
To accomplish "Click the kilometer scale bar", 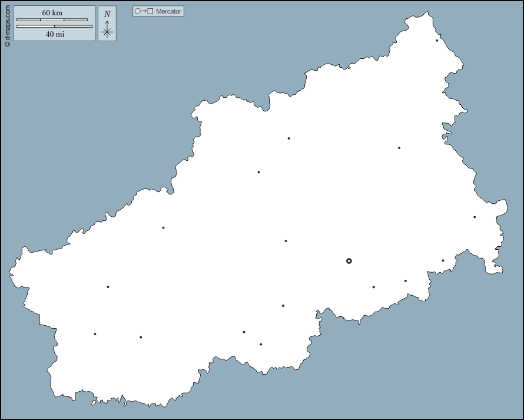I will tap(52, 20).
